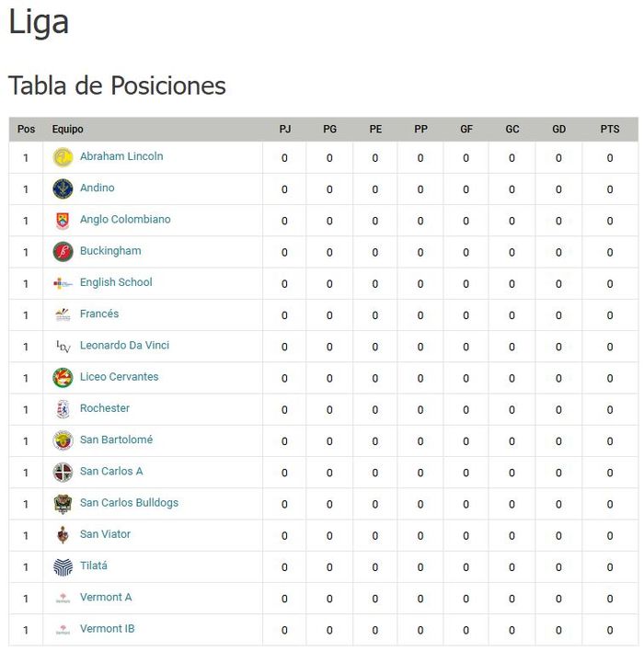
Task: Click the Liceo Cervantes team logo
Action: point(63,378)
